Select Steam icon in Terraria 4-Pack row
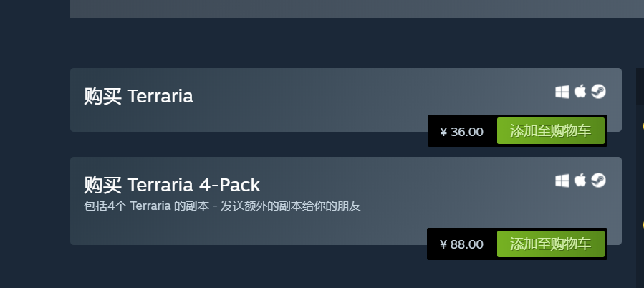The height and width of the screenshot is (288, 644). click(598, 181)
